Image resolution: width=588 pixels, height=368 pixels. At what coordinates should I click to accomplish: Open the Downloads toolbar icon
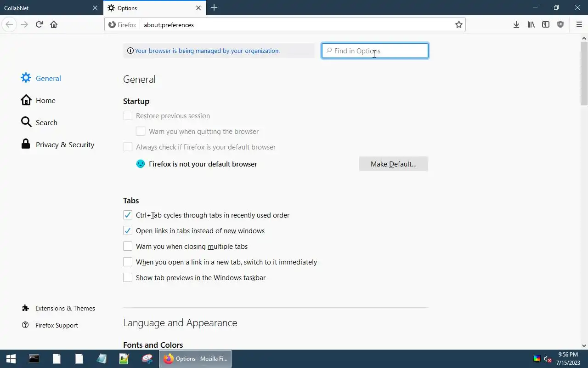coord(516,24)
